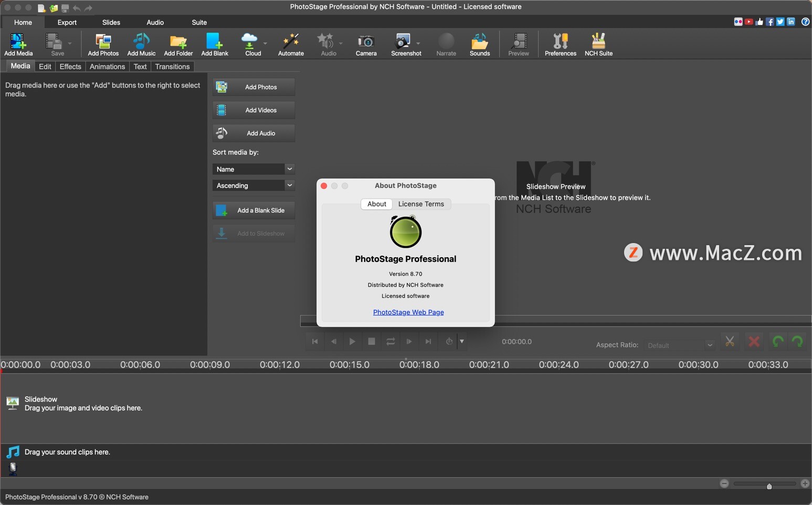Screen dimensions: 812x505
Task: Switch to the Home ribbon tab
Action: 23,22
